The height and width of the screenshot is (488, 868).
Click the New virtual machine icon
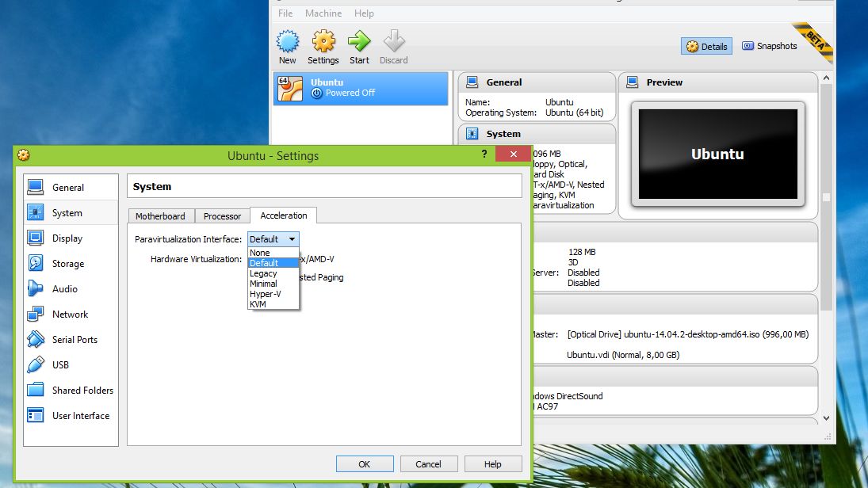pos(287,41)
